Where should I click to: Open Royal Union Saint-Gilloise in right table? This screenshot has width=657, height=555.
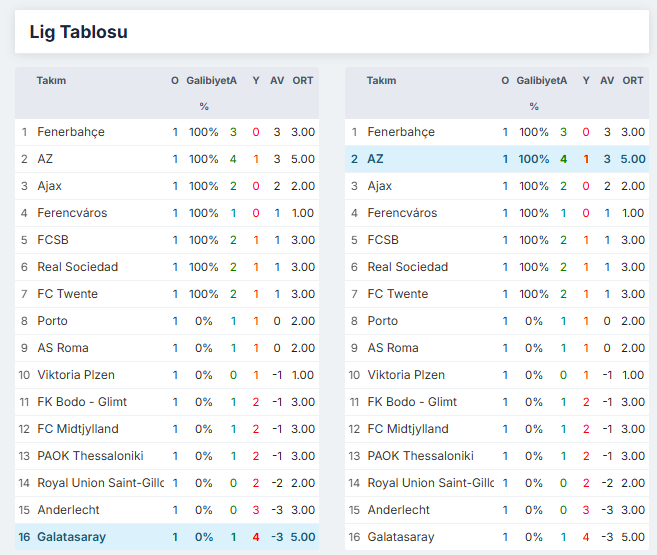[x=430, y=483]
